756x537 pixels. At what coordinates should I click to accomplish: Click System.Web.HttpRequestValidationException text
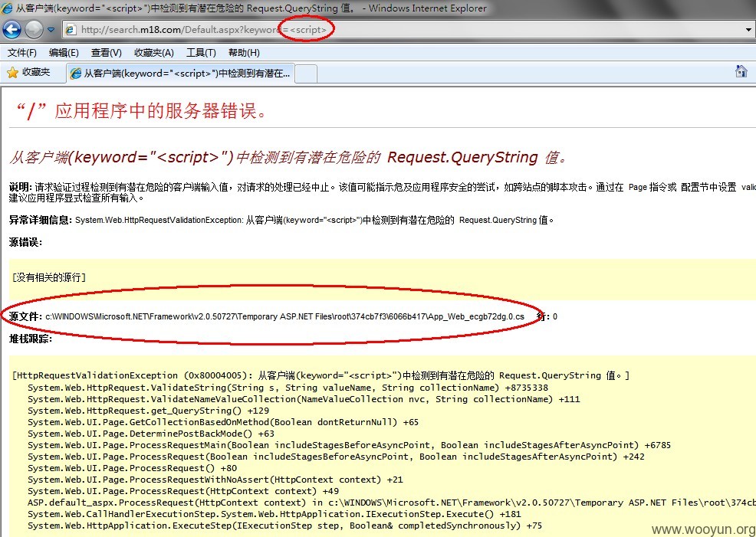pyautogui.click(x=159, y=220)
